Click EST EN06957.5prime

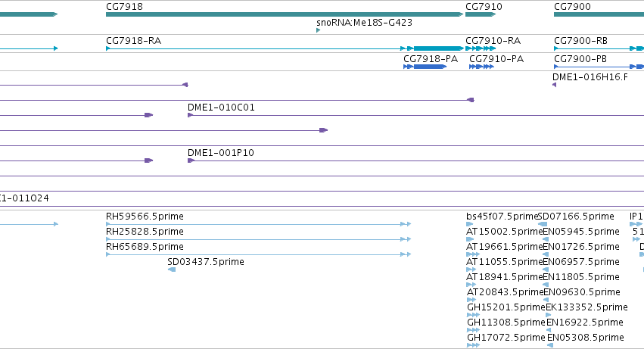(581, 262)
